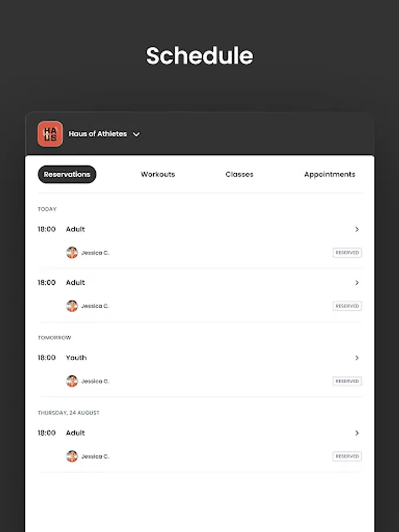Click the Reserved badge on Thursday's Adult class

(347, 456)
